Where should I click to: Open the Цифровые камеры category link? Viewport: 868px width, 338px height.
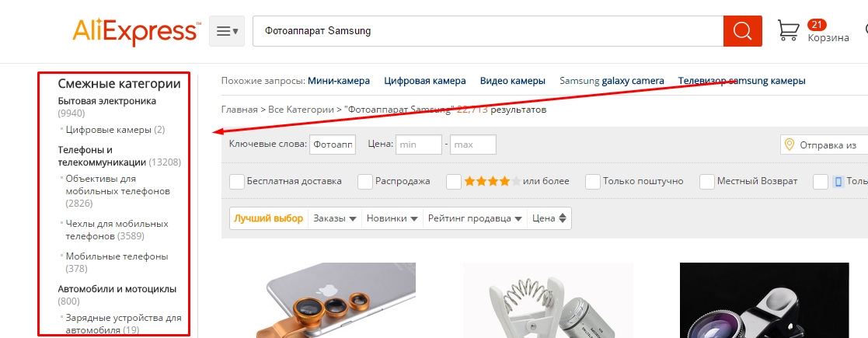pyautogui.click(x=108, y=130)
